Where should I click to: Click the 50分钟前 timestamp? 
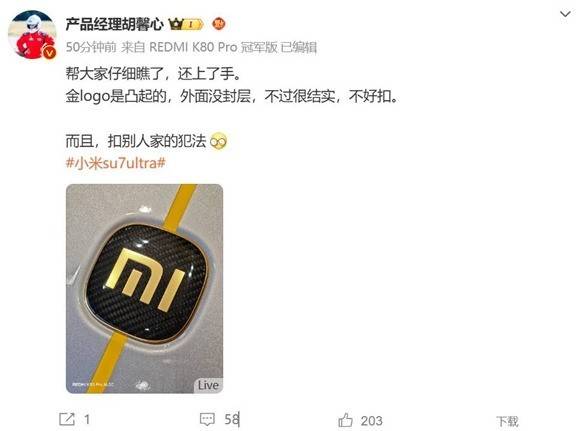(x=91, y=47)
